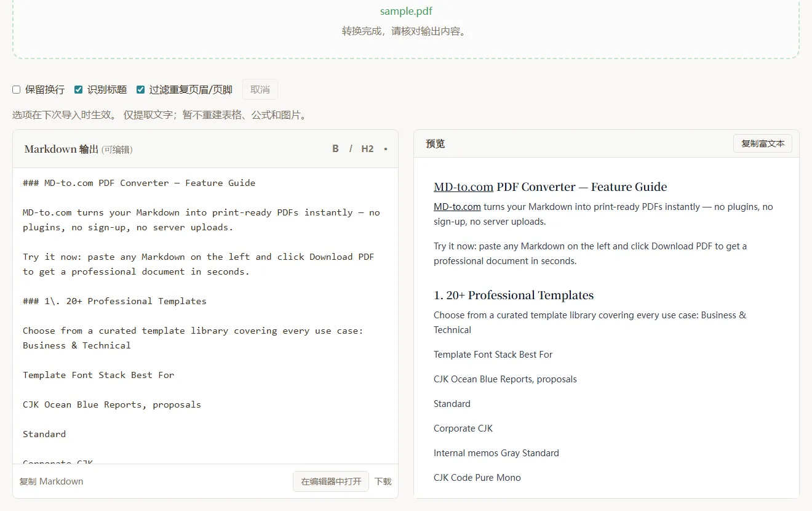Viewport: 812px width, 511px height.
Task: Click inside the Markdown output editor on the first heading line
Action: click(x=139, y=183)
